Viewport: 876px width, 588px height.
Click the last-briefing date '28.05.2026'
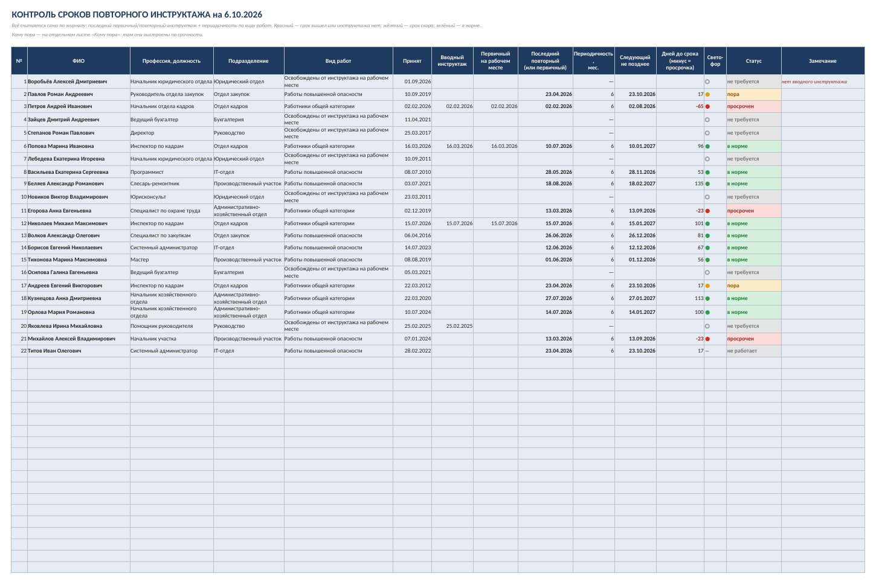point(559,172)
